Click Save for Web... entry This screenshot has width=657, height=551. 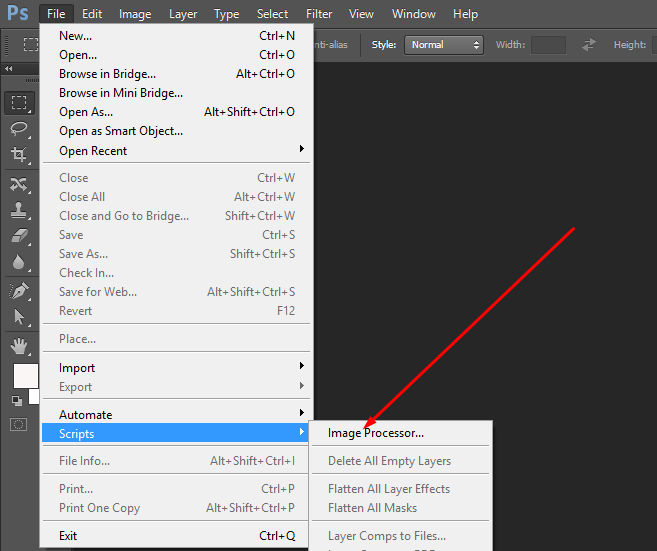coord(176,292)
